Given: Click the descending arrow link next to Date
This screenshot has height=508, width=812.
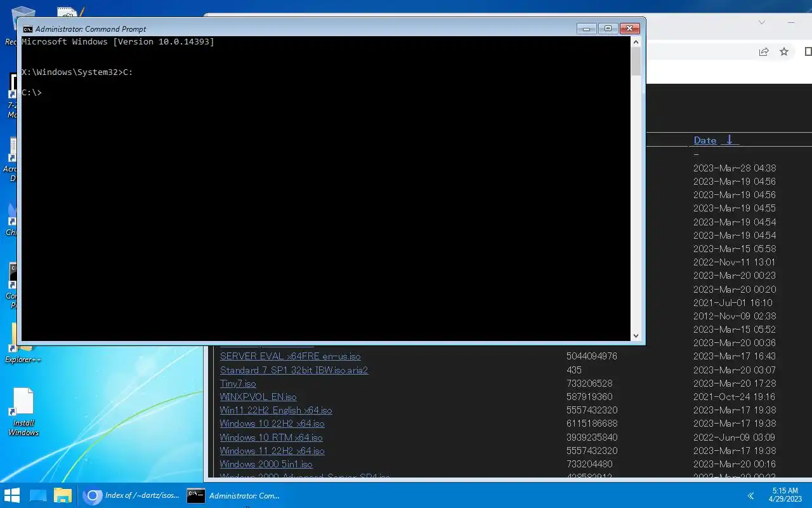Looking at the screenshot, I should click(730, 140).
